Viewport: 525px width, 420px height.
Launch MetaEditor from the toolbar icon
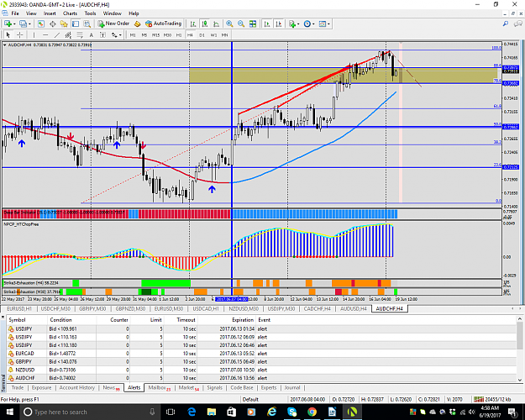137,24
